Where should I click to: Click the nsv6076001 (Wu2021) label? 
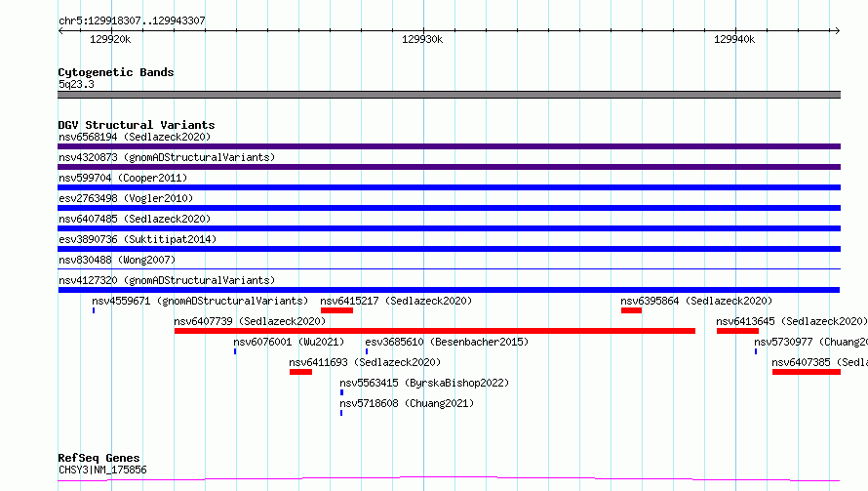pyautogui.click(x=289, y=342)
